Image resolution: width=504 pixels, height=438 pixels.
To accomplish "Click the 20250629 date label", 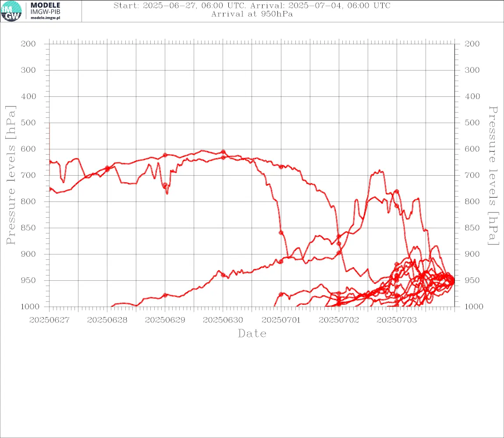I will click(x=165, y=320).
